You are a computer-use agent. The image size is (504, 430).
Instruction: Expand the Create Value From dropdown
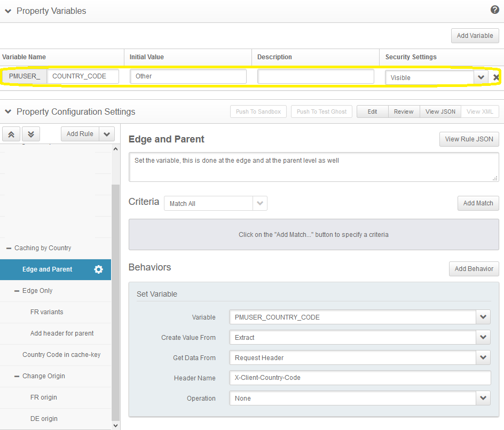[x=483, y=337]
